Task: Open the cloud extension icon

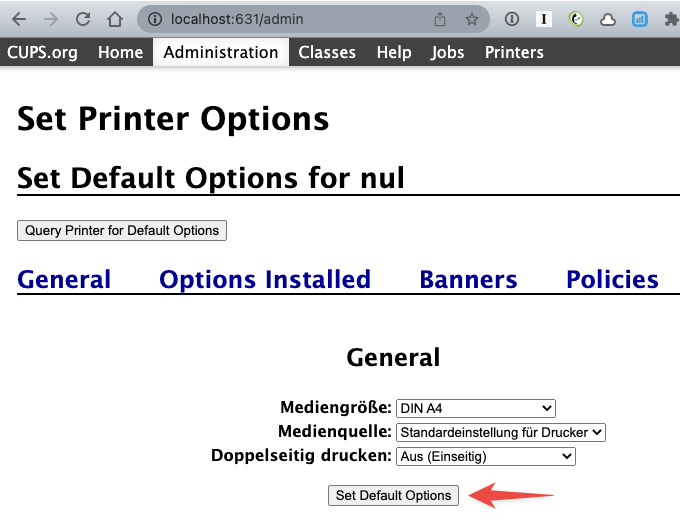Action: [x=608, y=20]
